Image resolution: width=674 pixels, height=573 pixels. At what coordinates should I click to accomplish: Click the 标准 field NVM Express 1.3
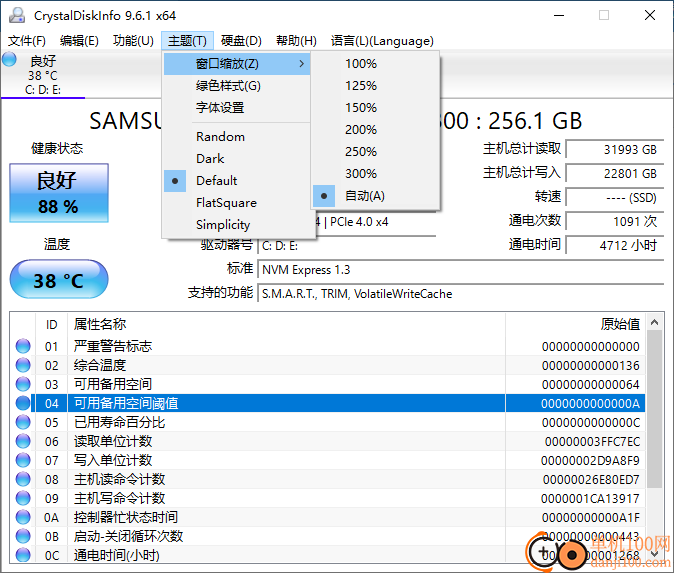[461, 270]
